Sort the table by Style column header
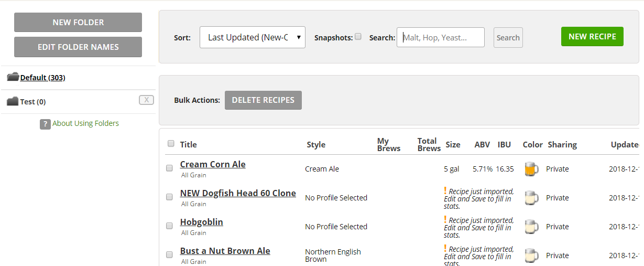 click(316, 145)
